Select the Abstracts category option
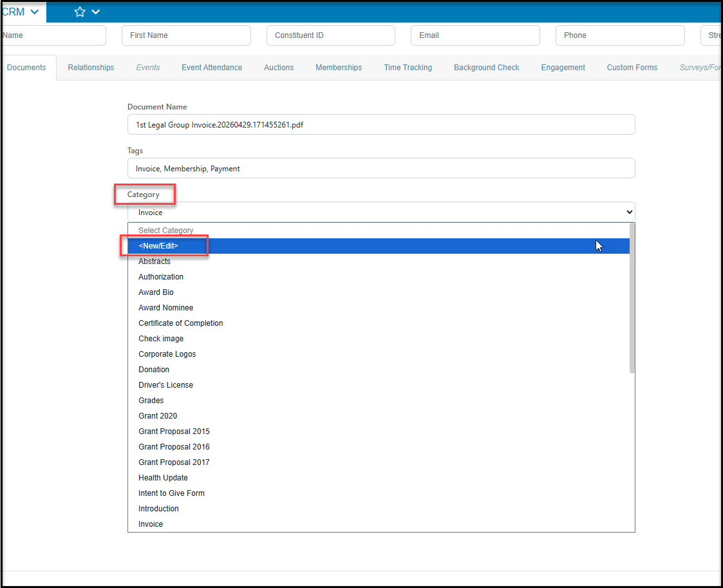Viewport: 723px width, 588px height. [379, 261]
